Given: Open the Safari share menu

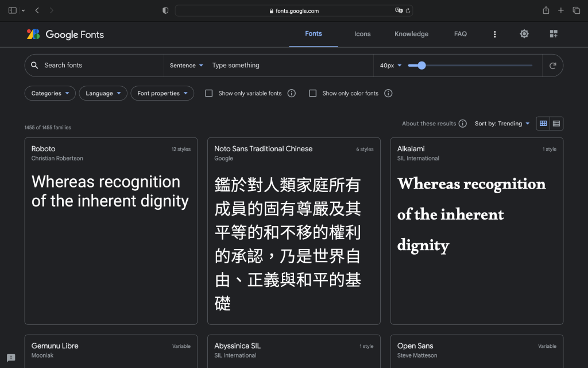Looking at the screenshot, I should click(x=546, y=10).
